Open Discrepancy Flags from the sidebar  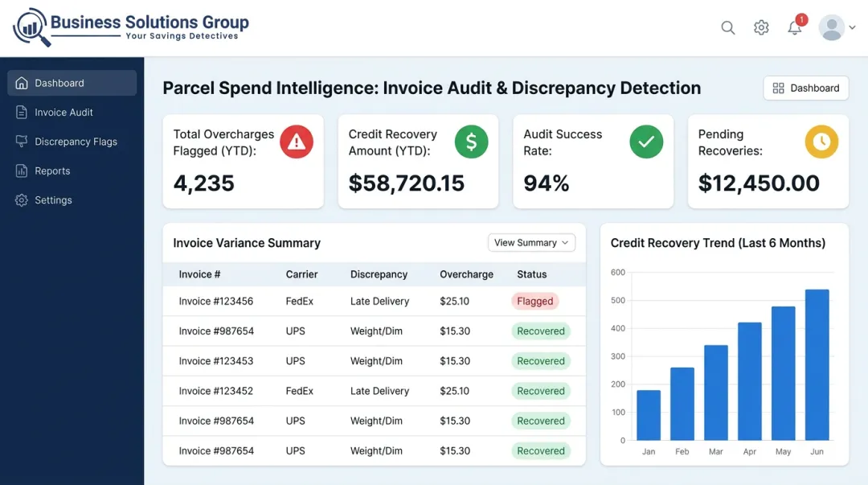[x=72, y=142]
